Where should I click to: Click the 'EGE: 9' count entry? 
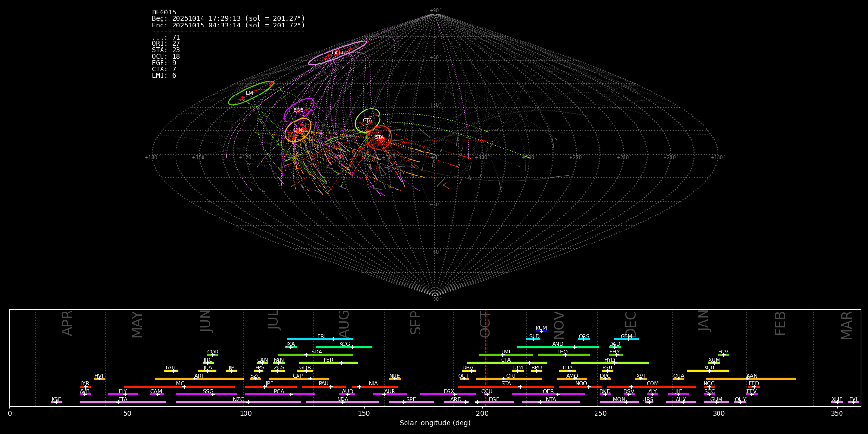coord(164,63)
